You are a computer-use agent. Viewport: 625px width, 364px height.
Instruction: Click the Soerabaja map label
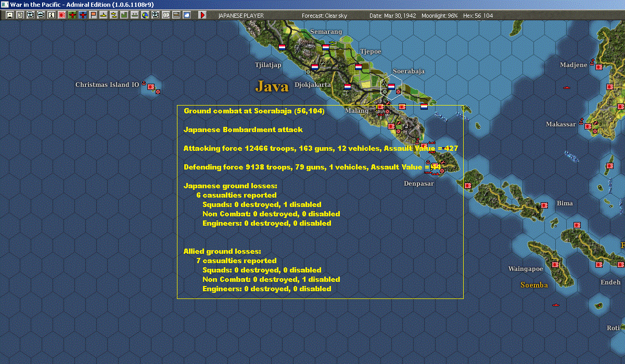click(x=409, y=71)
